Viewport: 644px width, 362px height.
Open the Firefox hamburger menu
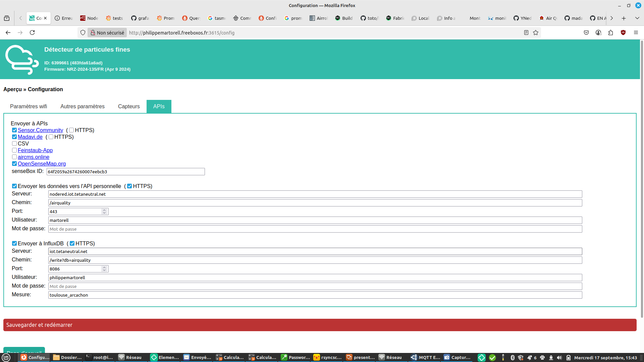coord(636,33)
